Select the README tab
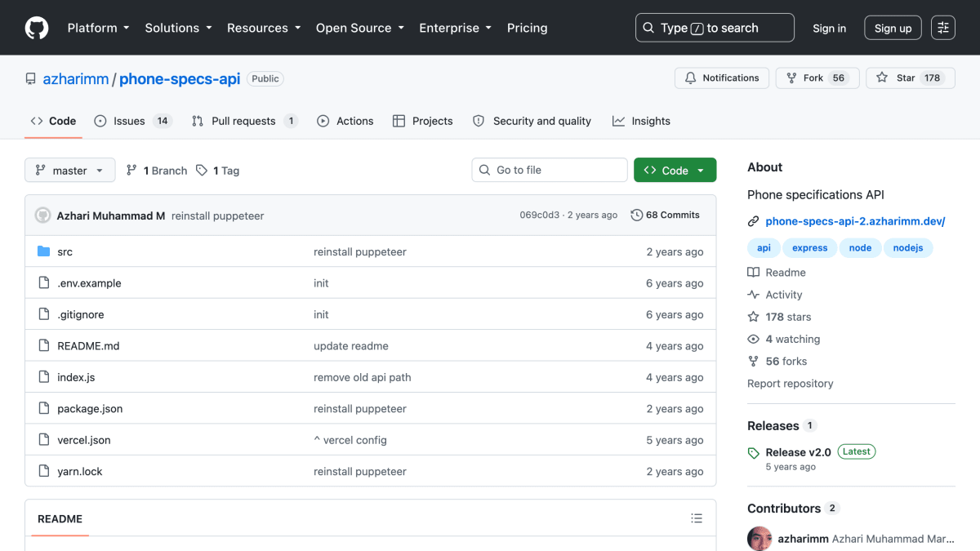The image size is (980, 551). pyautogui.click(x=60, y=519)
